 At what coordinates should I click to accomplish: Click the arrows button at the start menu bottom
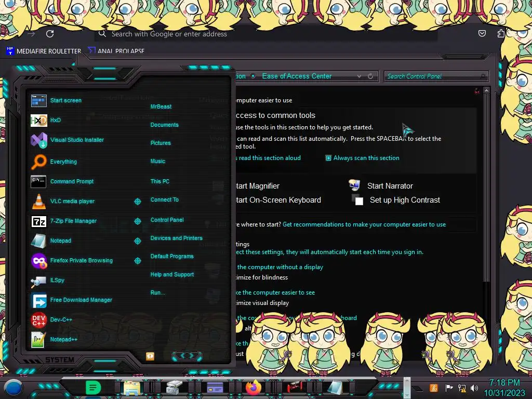pos(187,356)
